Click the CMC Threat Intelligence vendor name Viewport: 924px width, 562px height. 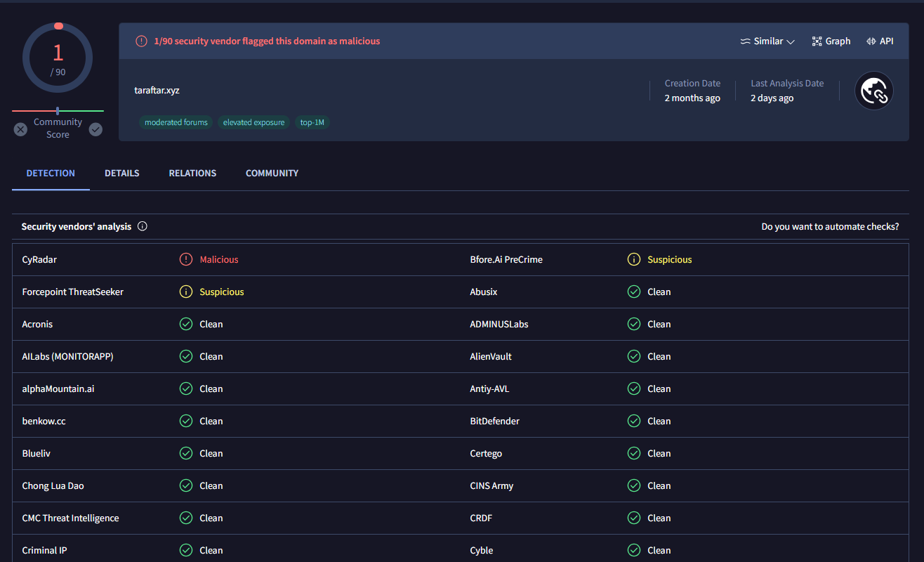coord(71,518)
